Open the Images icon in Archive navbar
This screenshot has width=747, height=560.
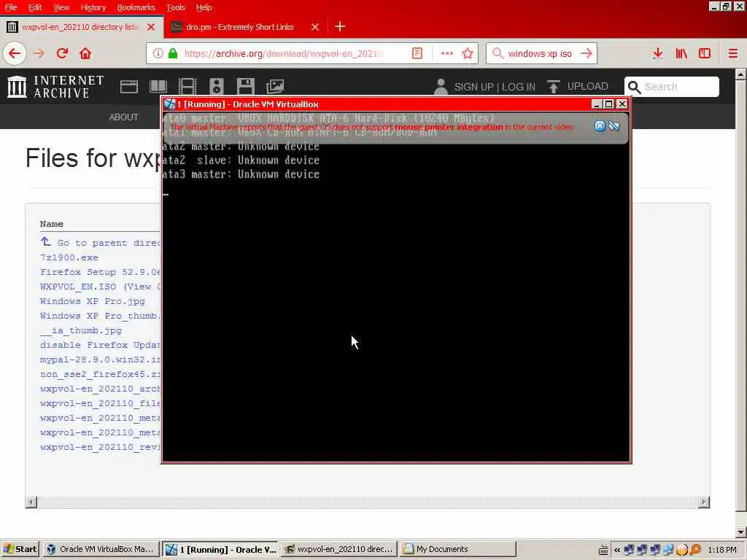275,87
